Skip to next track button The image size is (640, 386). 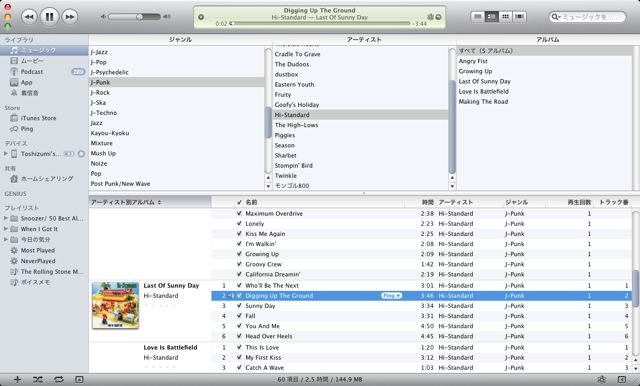(x=70, y=17)
